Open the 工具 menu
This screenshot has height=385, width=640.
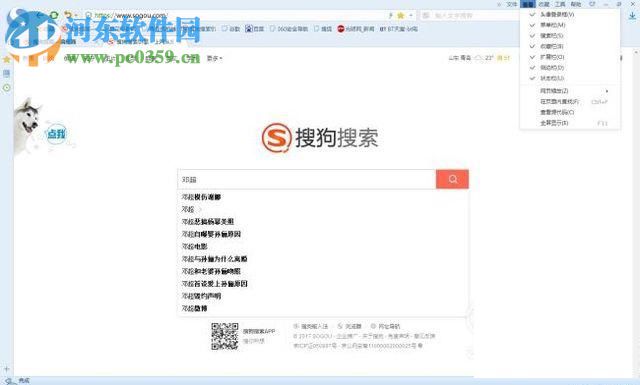[560, 4]
